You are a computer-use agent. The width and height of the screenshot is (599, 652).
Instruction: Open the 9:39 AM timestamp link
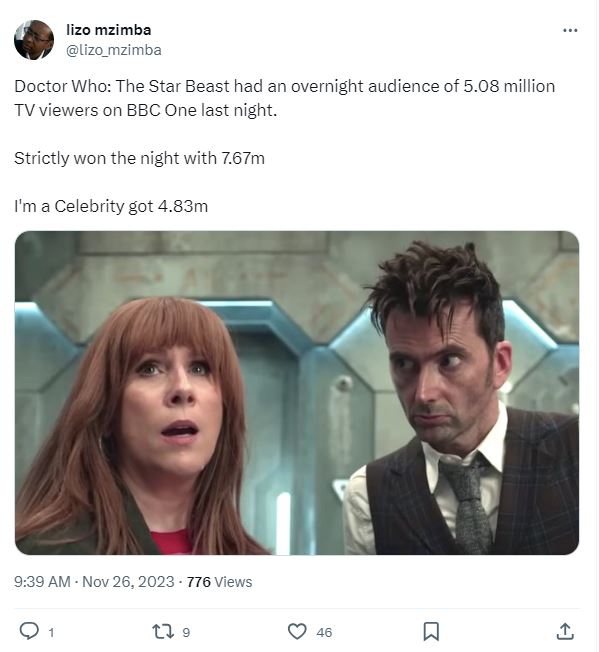point(42,581)
